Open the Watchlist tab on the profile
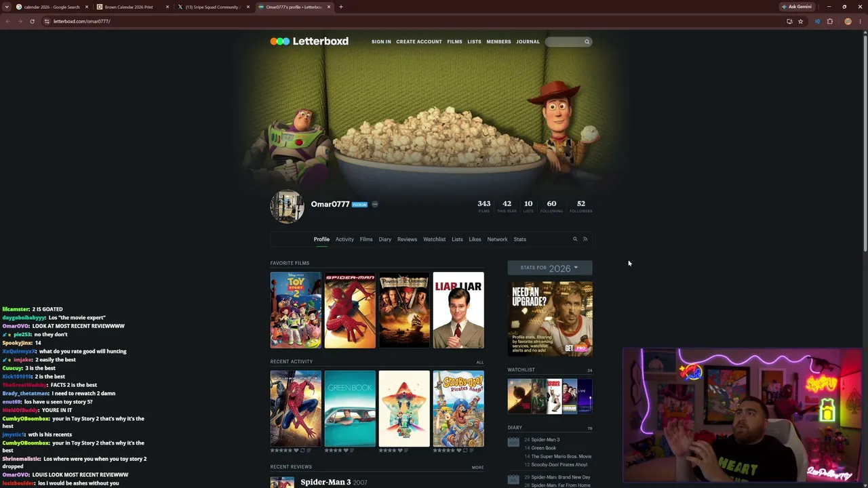 [x=435, y=239]
